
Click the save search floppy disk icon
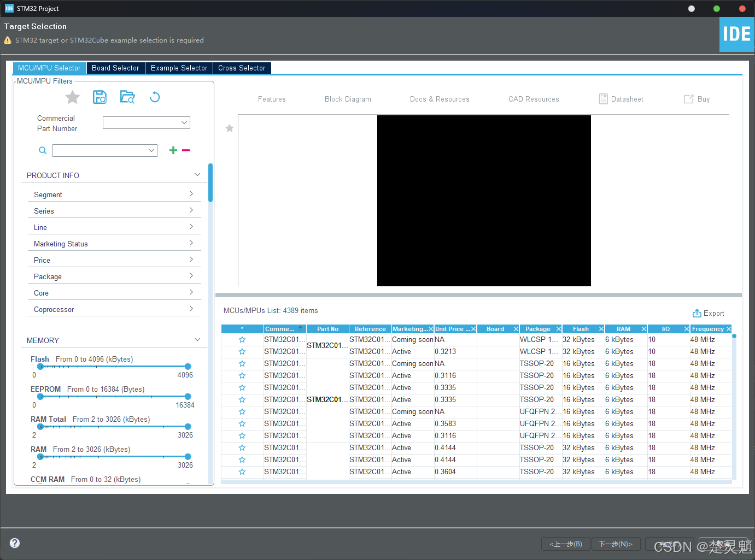tap(100, 97)
